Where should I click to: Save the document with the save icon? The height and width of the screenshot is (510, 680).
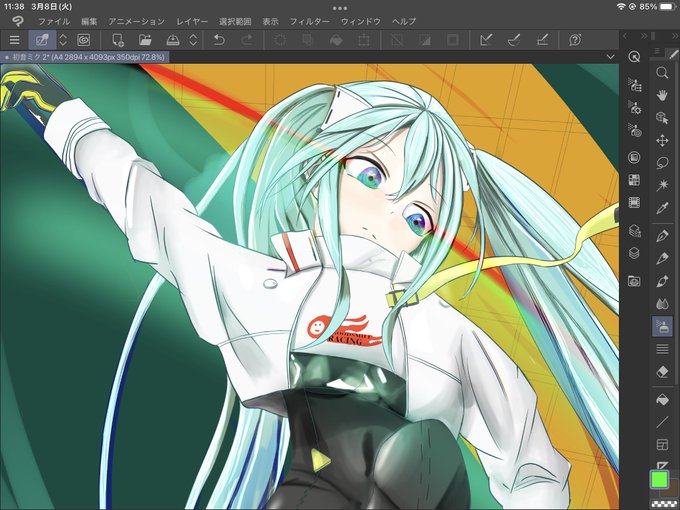click(173, 40)
